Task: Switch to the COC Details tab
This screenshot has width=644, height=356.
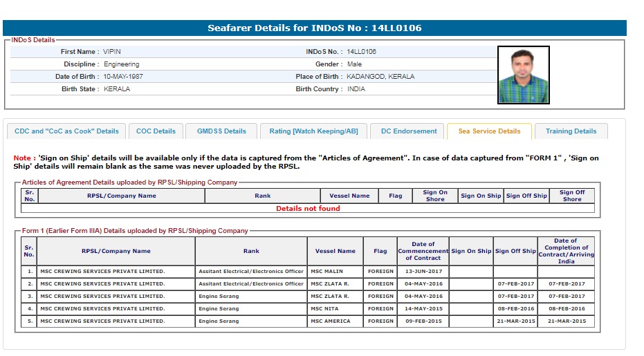Action: (156, 131)
